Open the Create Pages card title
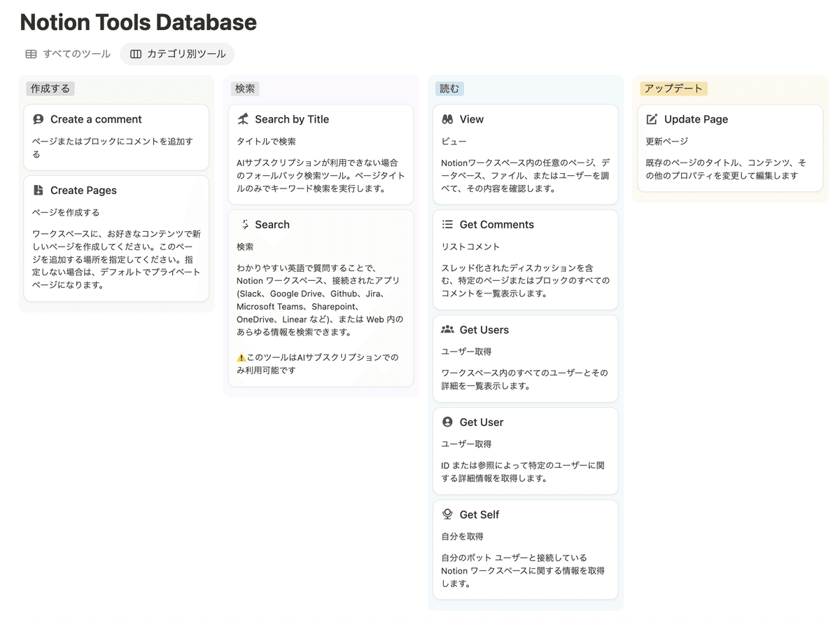 click(83, 191)
